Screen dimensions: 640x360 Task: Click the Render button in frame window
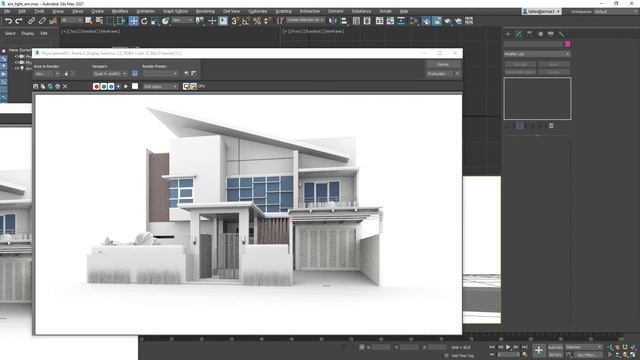click(x=443, y=64)
